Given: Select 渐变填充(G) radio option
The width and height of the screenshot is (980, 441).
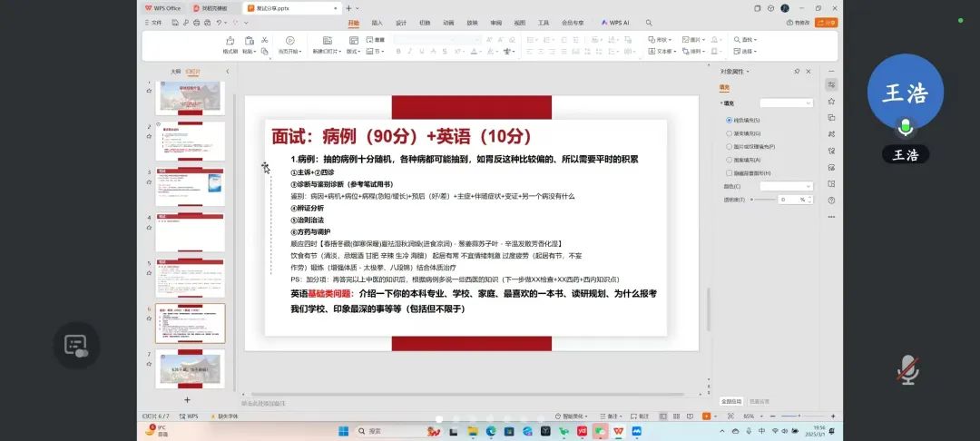Looking at the screenshot, I should point(730,132).
